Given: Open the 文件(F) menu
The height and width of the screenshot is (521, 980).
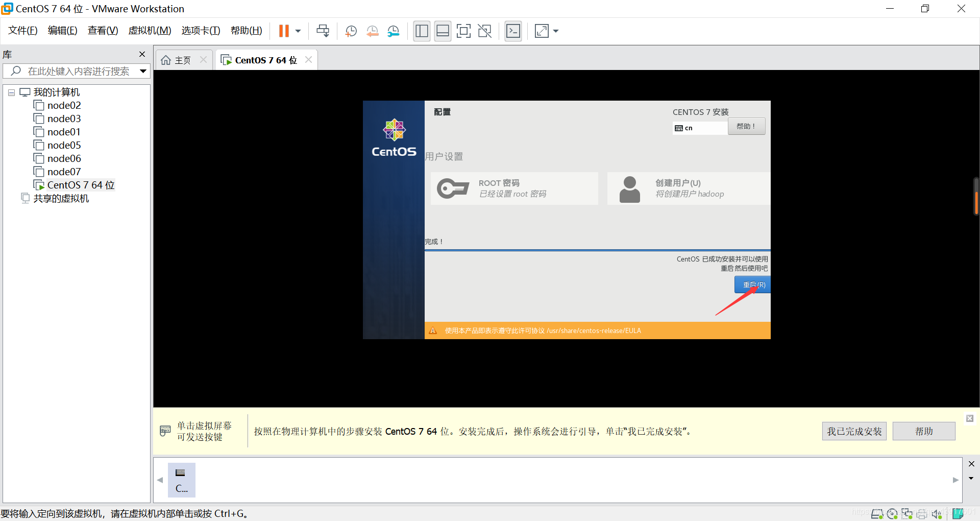Looking at the screenshot, I should [23, 31].
